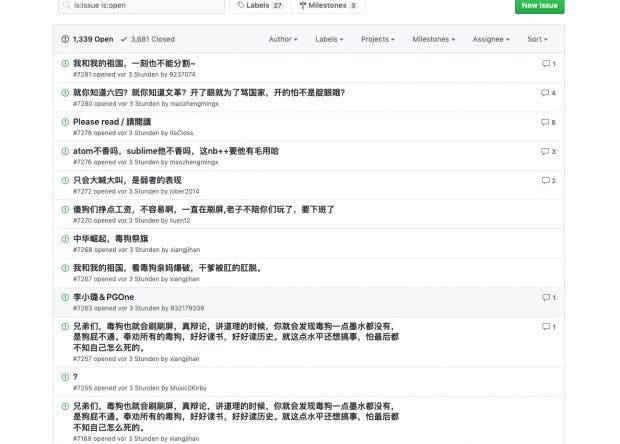Click the open-status icon of the atom/sublime issue

pyautogui.click(x=65, y=151)
